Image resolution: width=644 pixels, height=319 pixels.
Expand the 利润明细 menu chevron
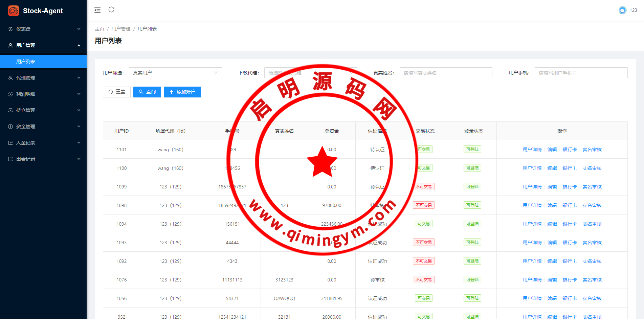coord(79,94)
